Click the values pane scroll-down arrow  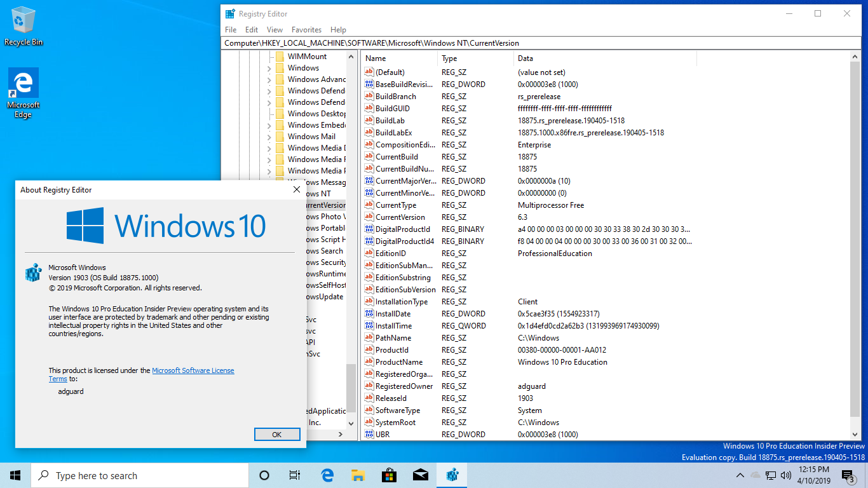855,435
